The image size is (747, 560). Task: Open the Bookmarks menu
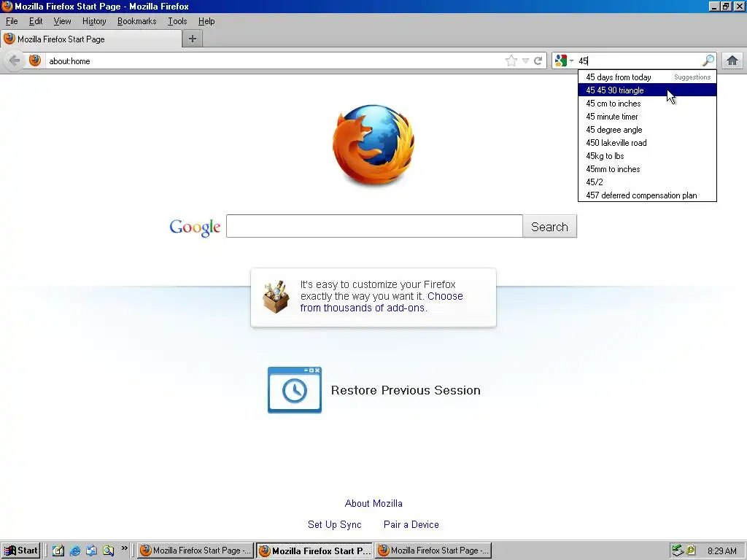[x=136, y=21]
